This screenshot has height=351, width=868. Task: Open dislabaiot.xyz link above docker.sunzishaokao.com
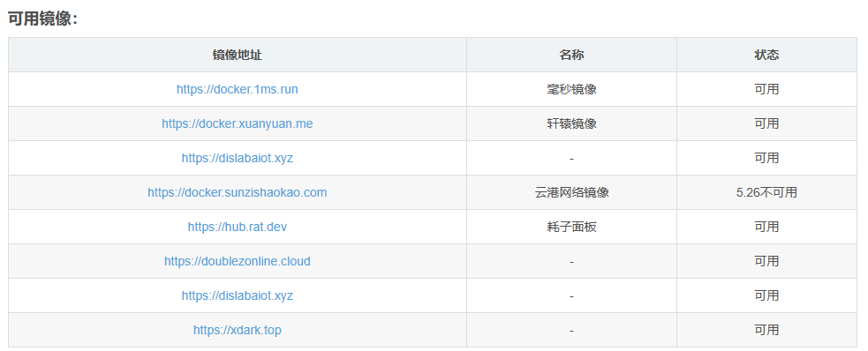coord(237,158)
